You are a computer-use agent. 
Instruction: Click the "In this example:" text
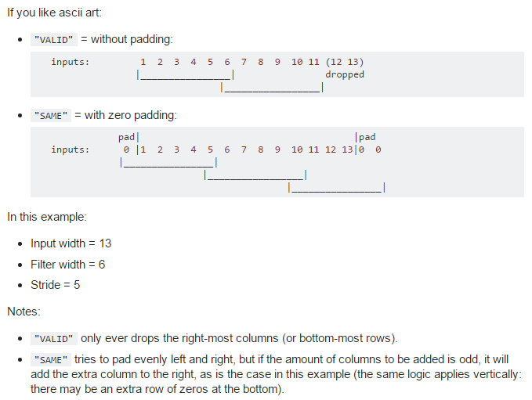point(47,217)
